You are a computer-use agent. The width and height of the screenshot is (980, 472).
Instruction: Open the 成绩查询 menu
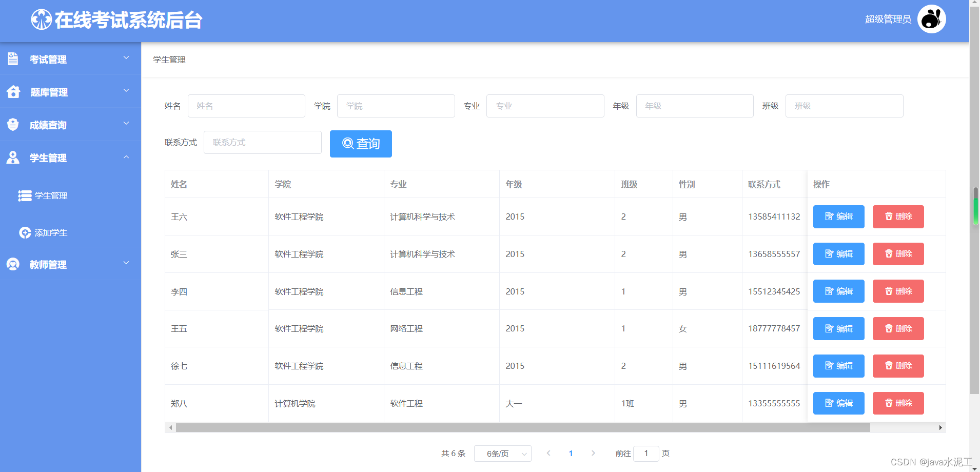70,125
